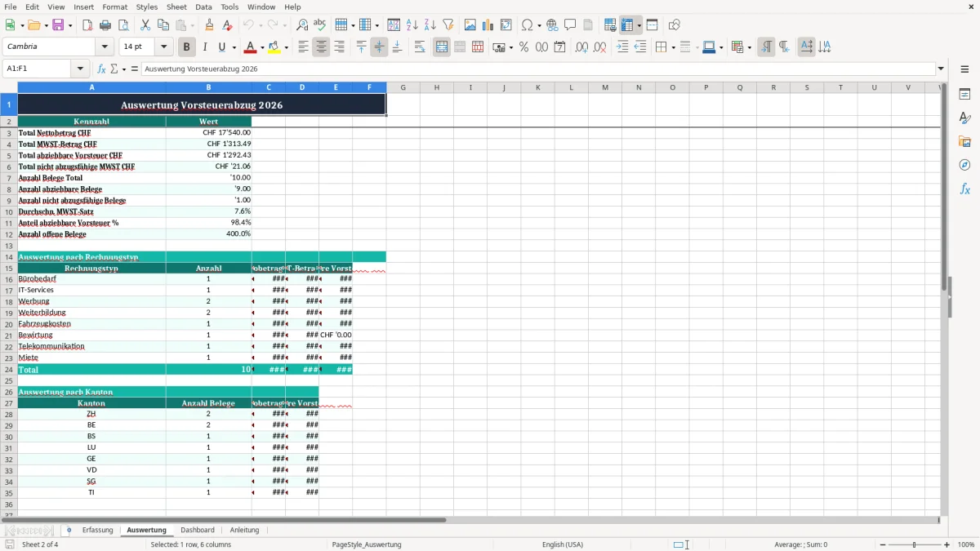
Task: Open the Tools menu
Action: 229,7
